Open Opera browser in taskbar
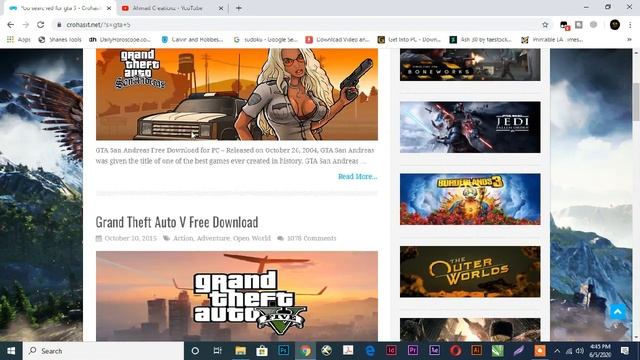Screen dimensions: 640x360 [x=456, y=351]
